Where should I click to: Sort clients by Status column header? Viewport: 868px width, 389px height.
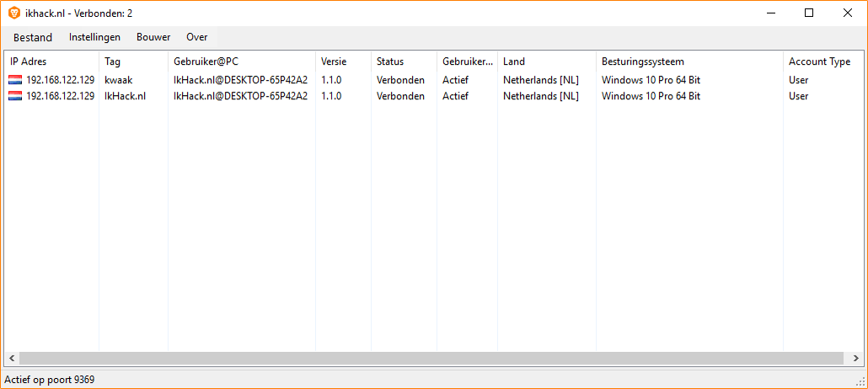click(x=404, y=61)
